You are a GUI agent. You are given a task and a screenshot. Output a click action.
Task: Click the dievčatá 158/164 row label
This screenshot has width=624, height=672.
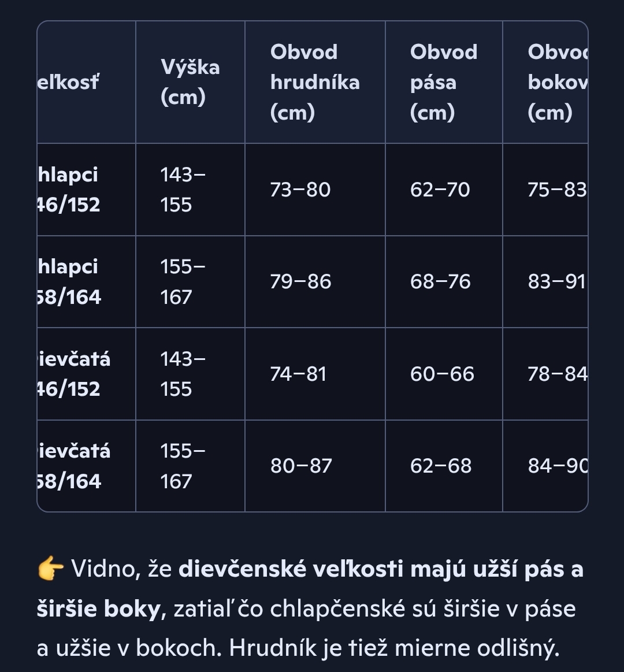point(73,466)
